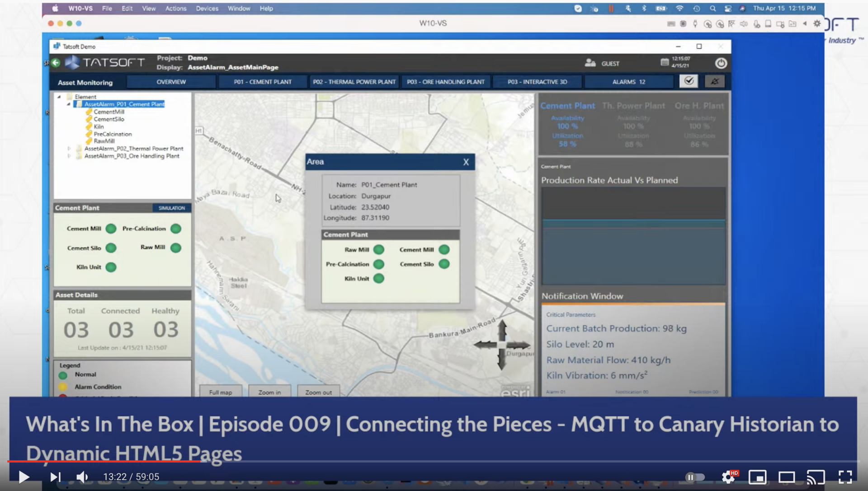Enable miniplayer mode in YouTube controls

[757, 477]
